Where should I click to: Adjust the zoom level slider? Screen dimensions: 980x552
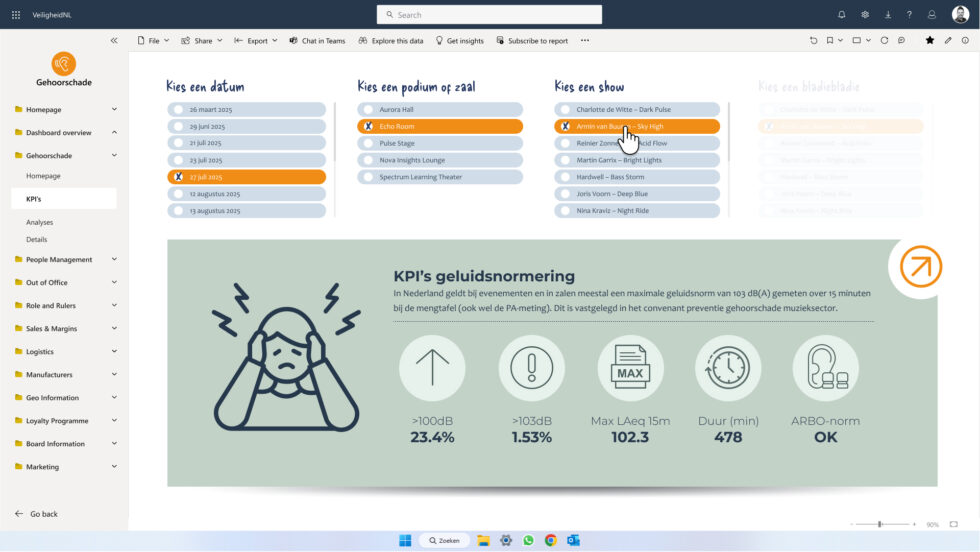pyautogui.click(x=880, y=524)
